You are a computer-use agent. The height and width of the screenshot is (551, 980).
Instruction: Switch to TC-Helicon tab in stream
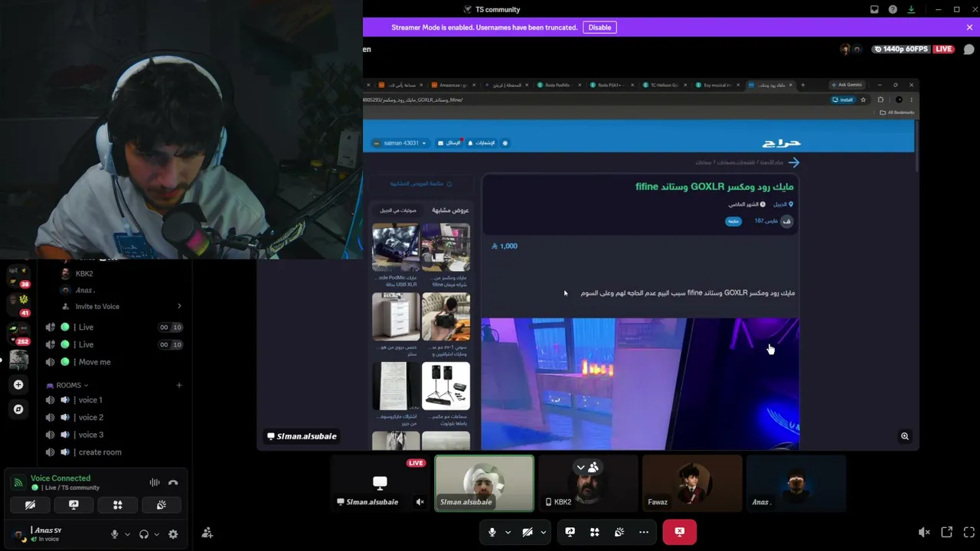(x=663, y=85)
